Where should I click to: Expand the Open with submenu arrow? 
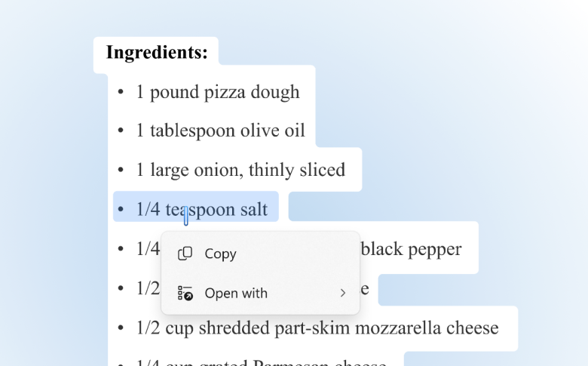click(x=342, y=293)
